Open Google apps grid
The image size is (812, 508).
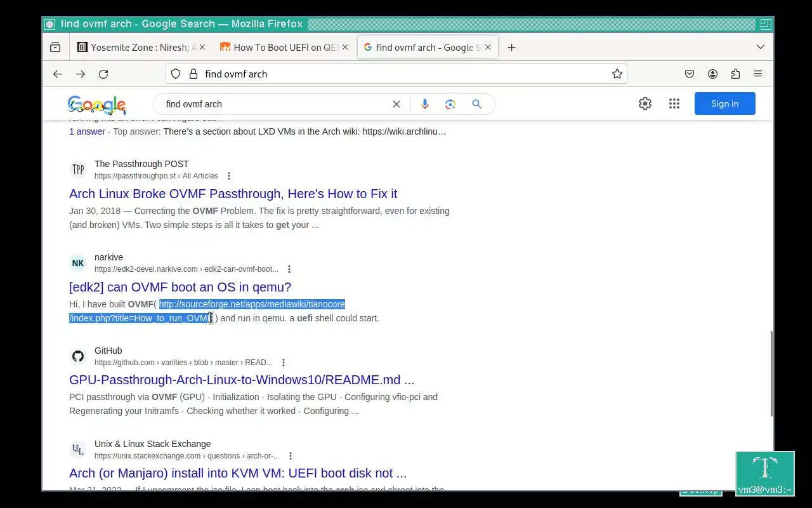[674, 104]
